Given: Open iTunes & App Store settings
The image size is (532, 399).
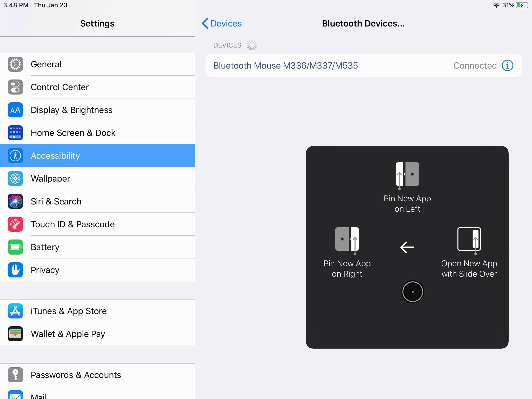Looking at the screenshot, I should (x=97, y=311).
